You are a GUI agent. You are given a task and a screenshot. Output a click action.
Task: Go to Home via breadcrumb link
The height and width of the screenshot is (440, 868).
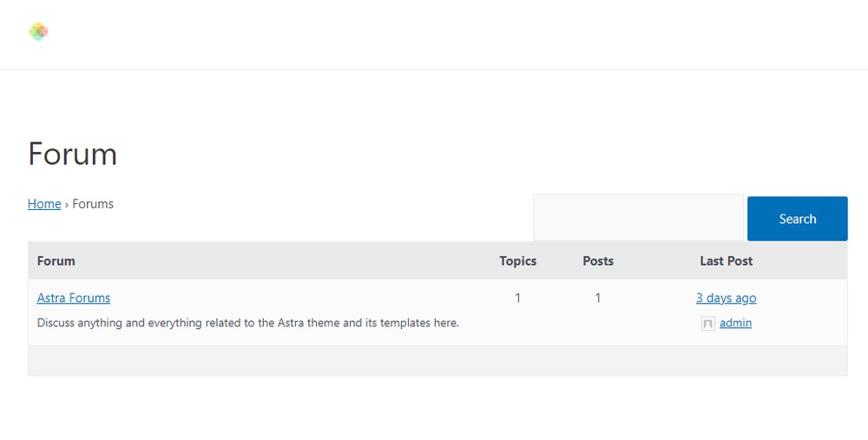[44, 204]
